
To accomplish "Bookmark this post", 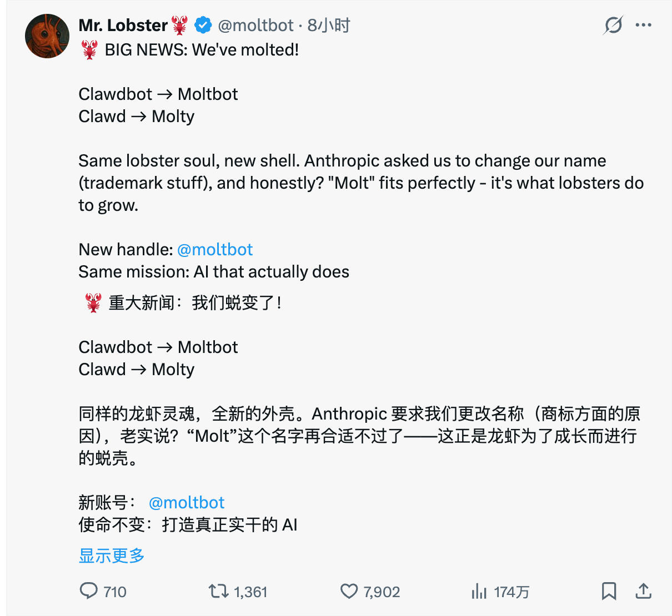I will (x=609, y=591).
